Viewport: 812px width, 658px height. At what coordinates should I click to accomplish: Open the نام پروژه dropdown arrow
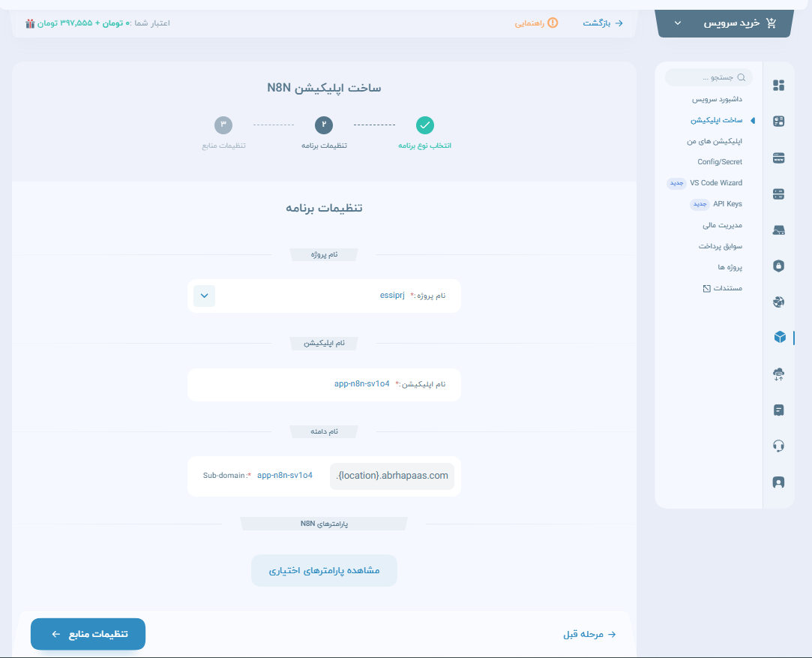click(204, 296)
